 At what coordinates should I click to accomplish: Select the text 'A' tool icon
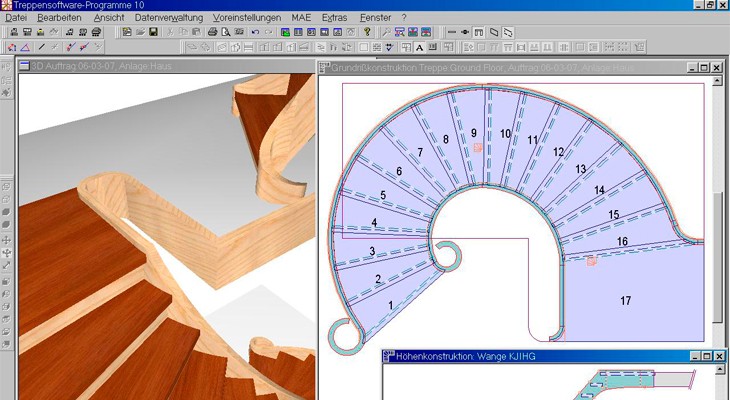418,47
